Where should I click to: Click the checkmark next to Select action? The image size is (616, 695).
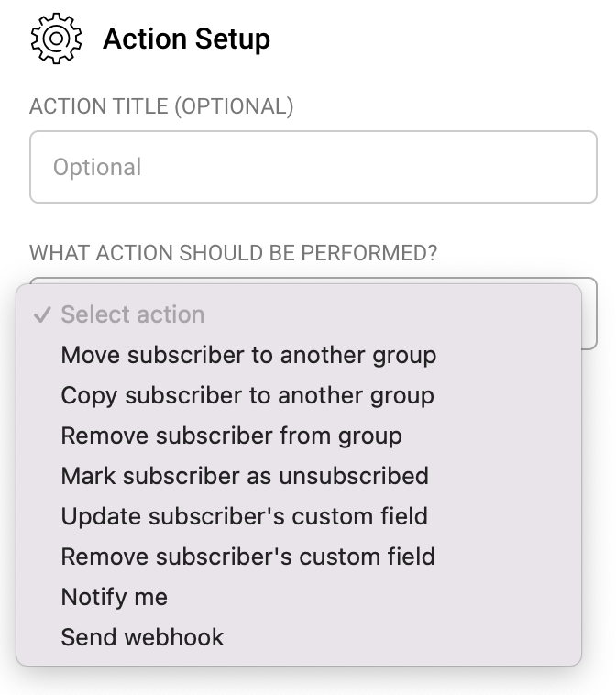click(x=41, y=315)
